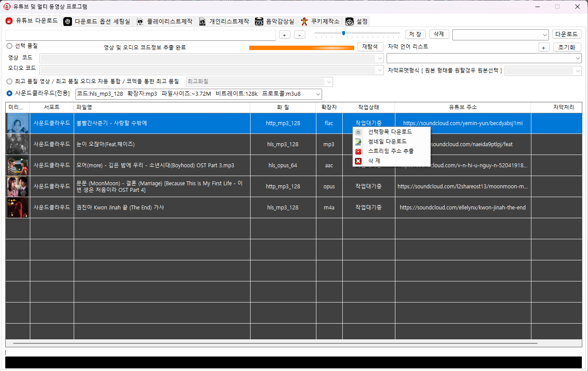Select the 선택 품질 radio button
The height and width of the screenshot is (371, 588).
[9, 46]
